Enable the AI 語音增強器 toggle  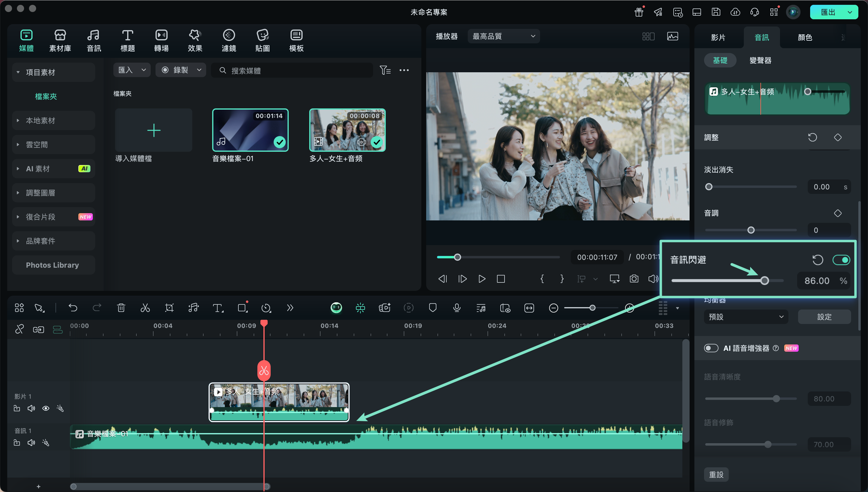click(711, 348)
